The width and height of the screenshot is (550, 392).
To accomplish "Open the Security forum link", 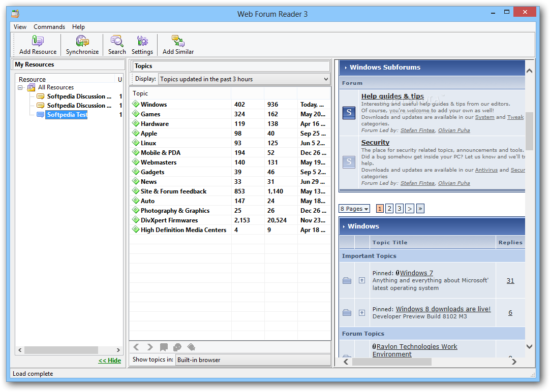I will (x=375, y=142).
